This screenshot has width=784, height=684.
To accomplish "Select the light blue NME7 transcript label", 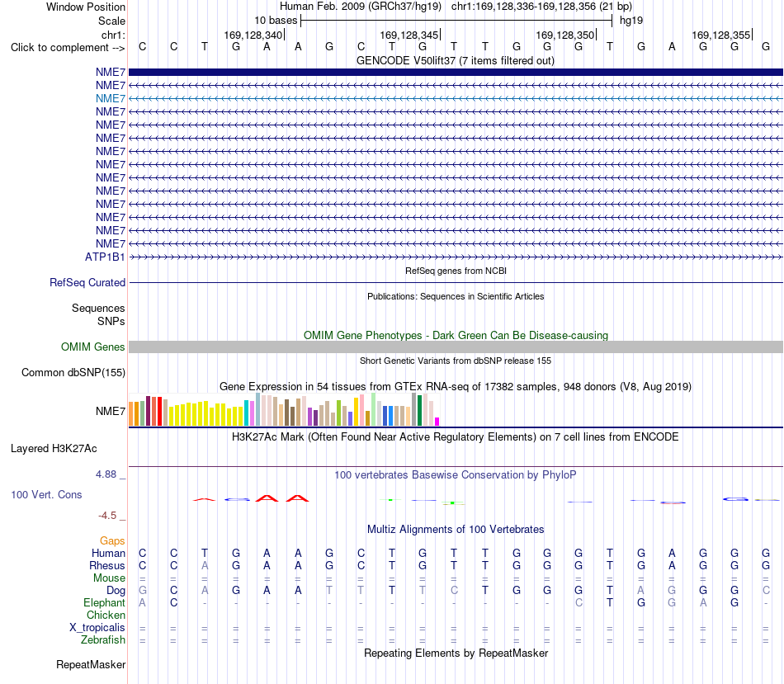I will coord(111,98).
